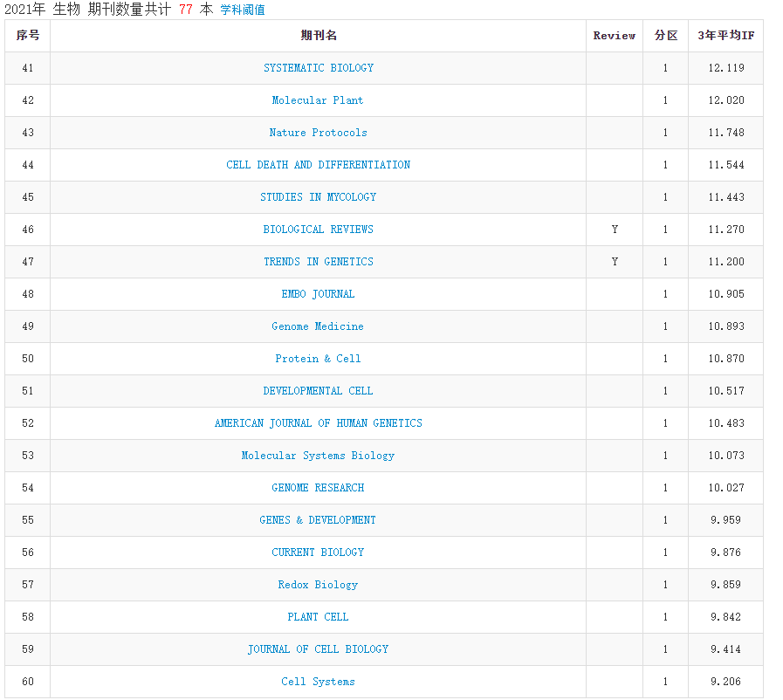This screenshot has width=783, height=700.
Task: Click the 3年平均IF column header
Action: [726, 36]
